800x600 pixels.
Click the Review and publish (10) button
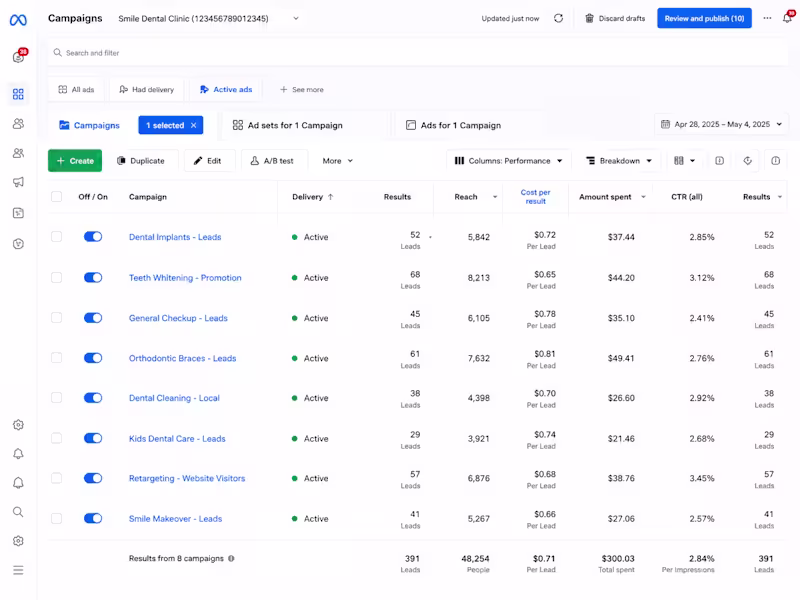pyautogui.click(x=704, y=18)
